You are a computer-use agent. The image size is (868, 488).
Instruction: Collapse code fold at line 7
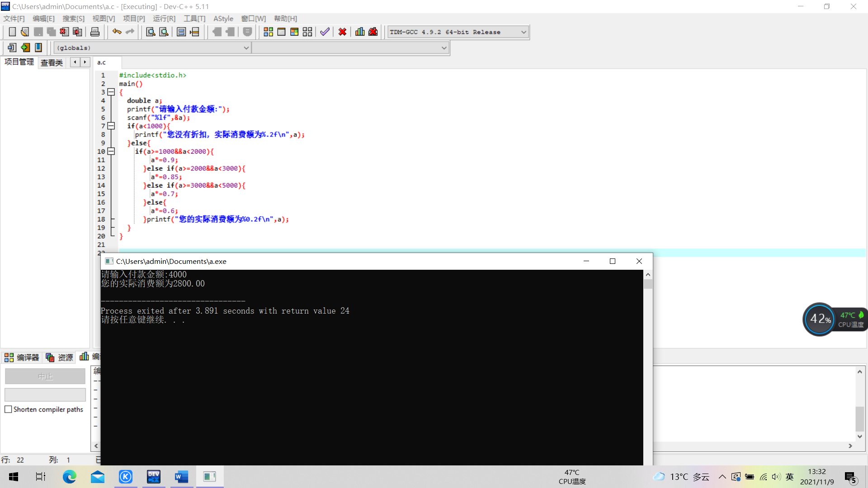coord(111,126)
